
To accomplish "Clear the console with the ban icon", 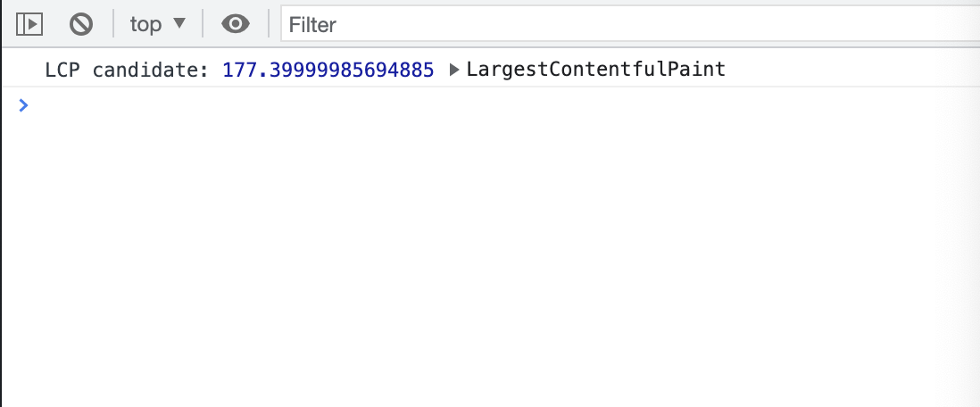I will pos(80,24).
